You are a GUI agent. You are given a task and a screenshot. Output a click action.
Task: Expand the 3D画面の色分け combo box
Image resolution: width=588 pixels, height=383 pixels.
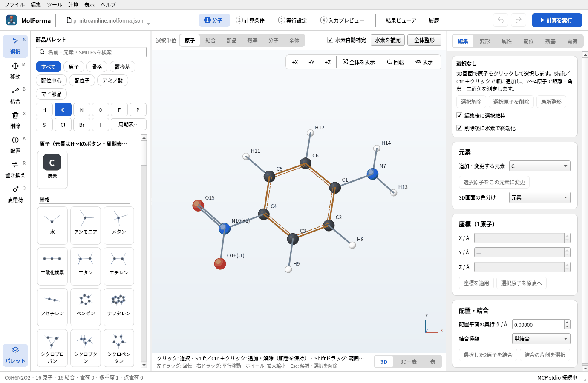point(540,197)
